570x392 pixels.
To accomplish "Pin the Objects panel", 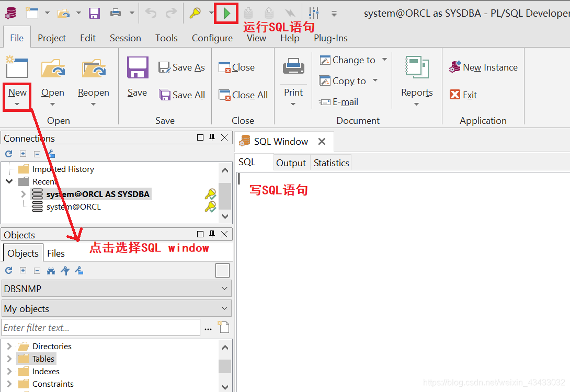I will click(x=212, y=234).
